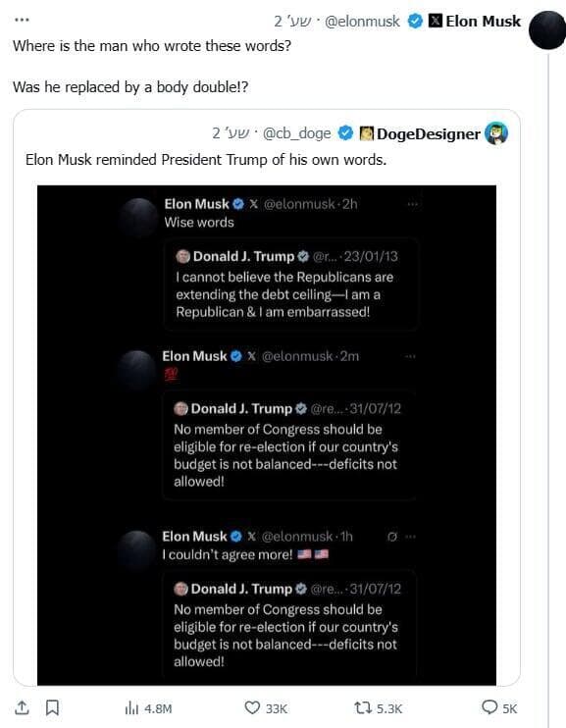Bookmark this post

(52, 707)
